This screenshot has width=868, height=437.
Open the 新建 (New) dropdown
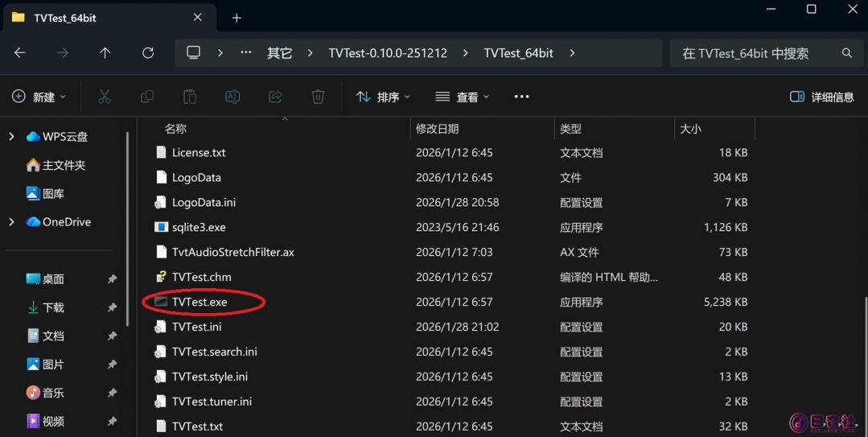(39, 97)
